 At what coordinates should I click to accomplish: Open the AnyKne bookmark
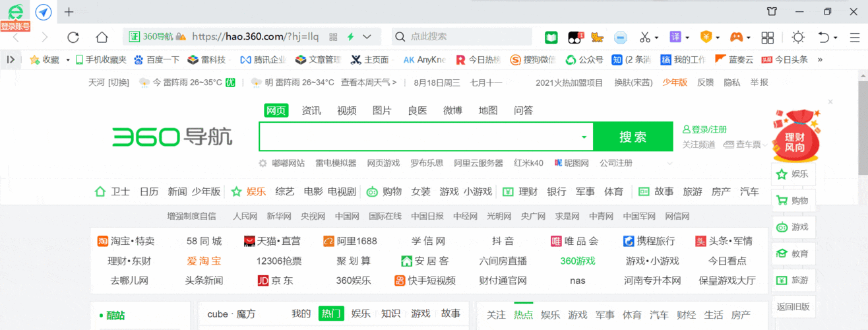424,59
